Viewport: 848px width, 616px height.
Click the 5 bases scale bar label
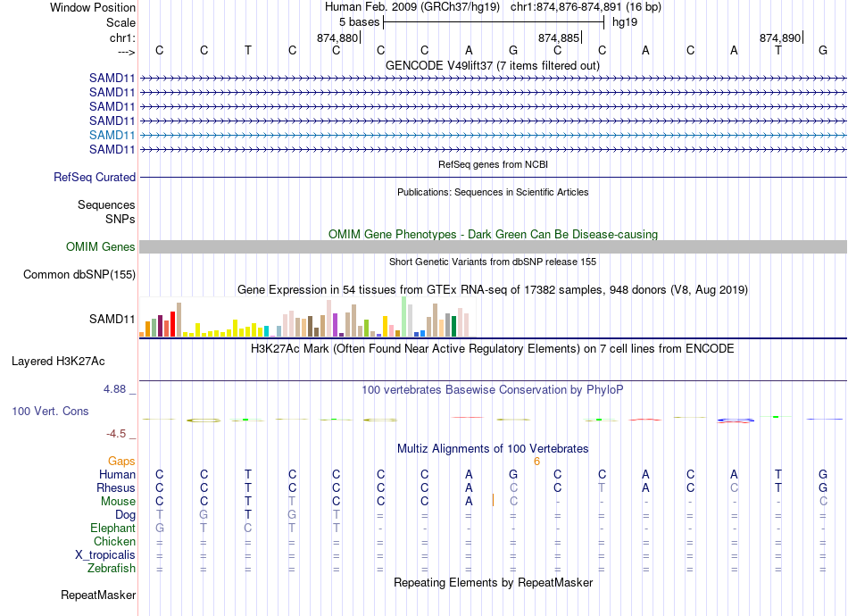(359, 22)
